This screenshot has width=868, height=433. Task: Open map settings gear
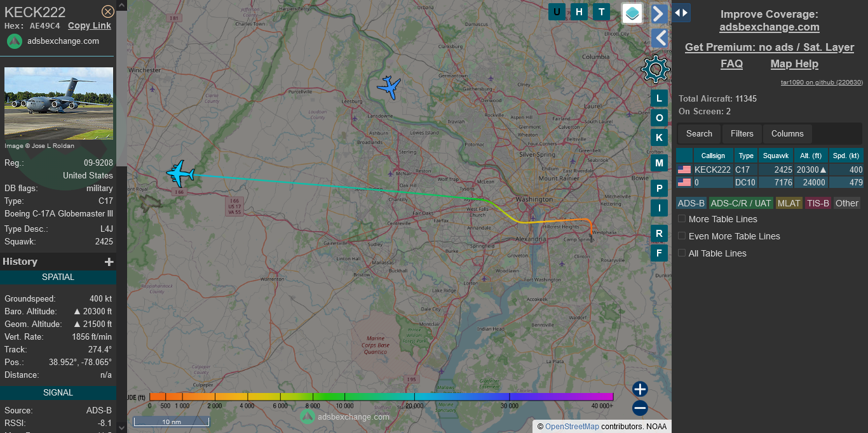tap(656, 69)
